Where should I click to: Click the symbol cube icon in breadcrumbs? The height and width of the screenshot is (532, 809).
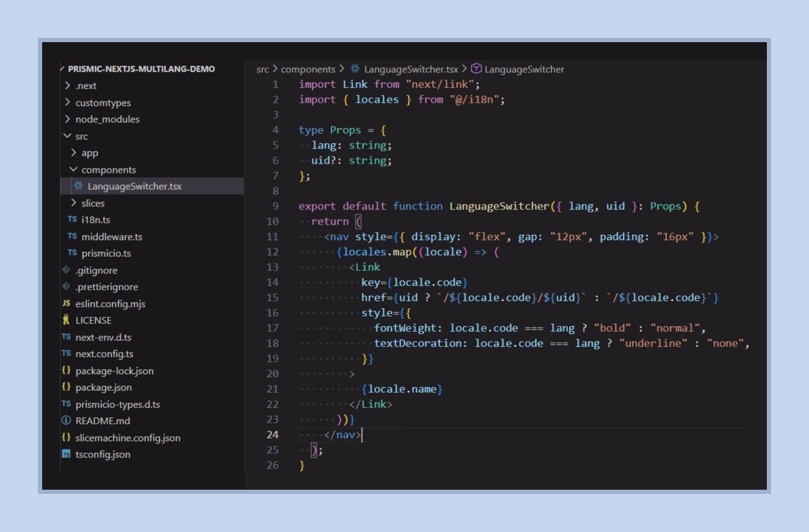(x=476, y=68)
